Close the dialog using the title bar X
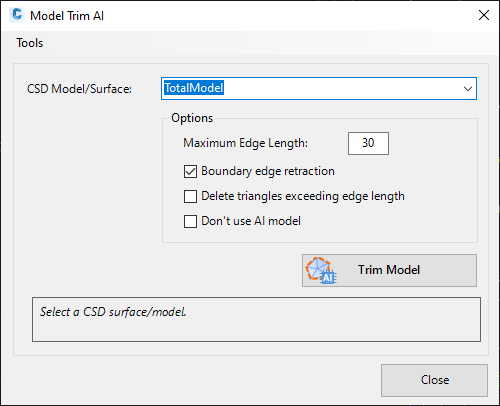 [x=484, y=15]
